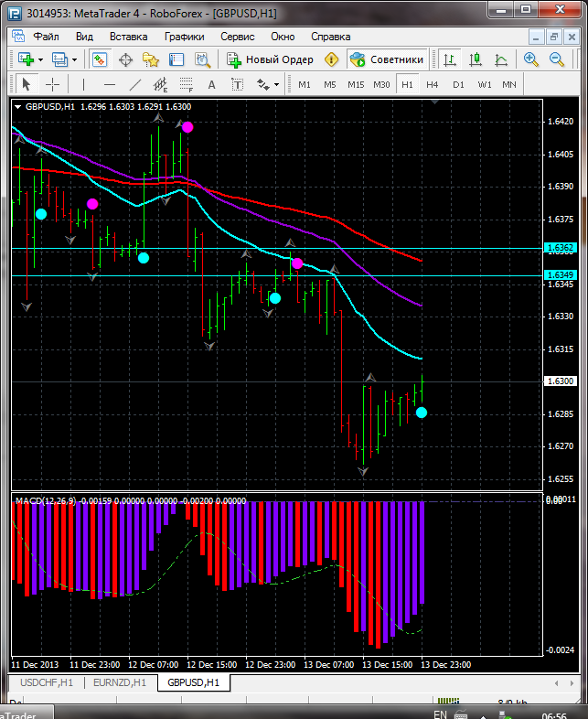The width and height of the screenshot is (588, 719).
Task: Open the Вид menu
Action: pyautogui.click(x=84, y=37)
